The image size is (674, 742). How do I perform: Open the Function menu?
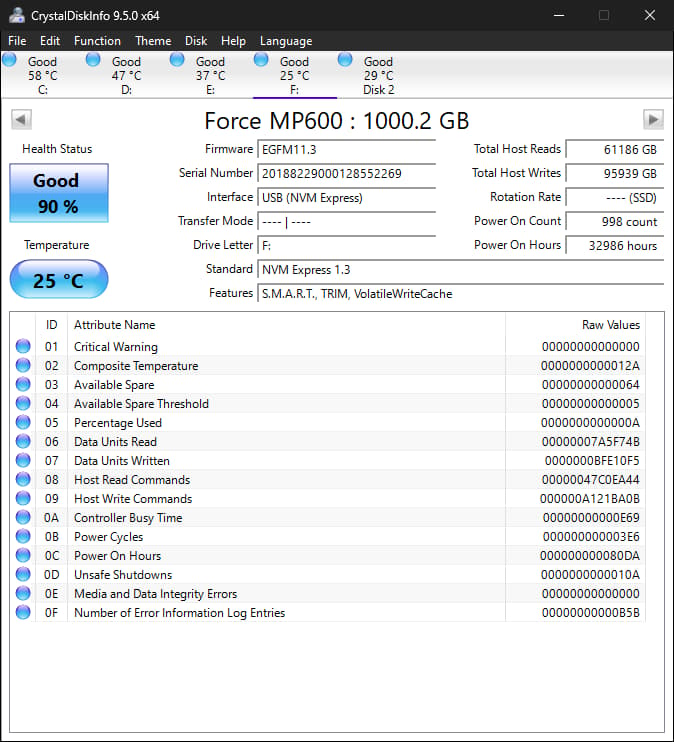click(97, 41)
